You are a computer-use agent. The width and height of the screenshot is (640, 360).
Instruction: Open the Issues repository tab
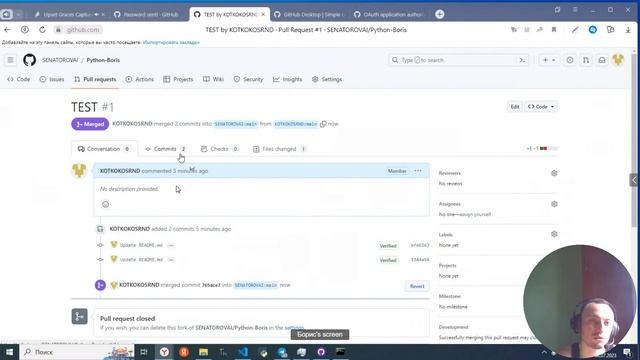[52, 79]
